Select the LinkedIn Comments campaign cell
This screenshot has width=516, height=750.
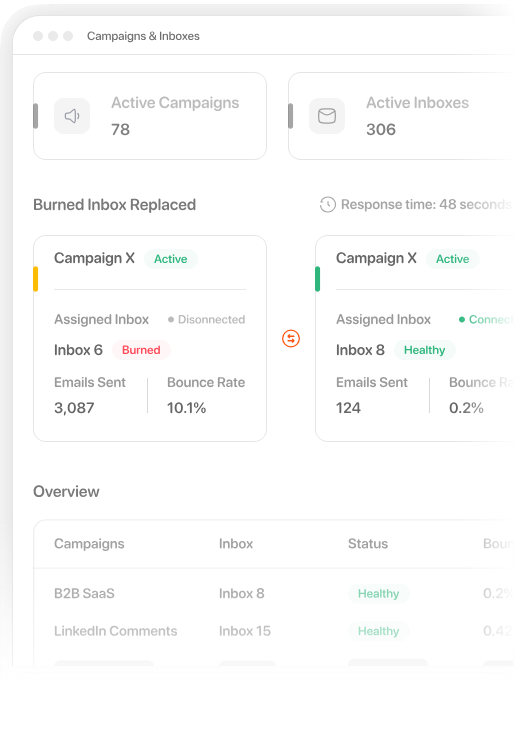tap(116, 631)
